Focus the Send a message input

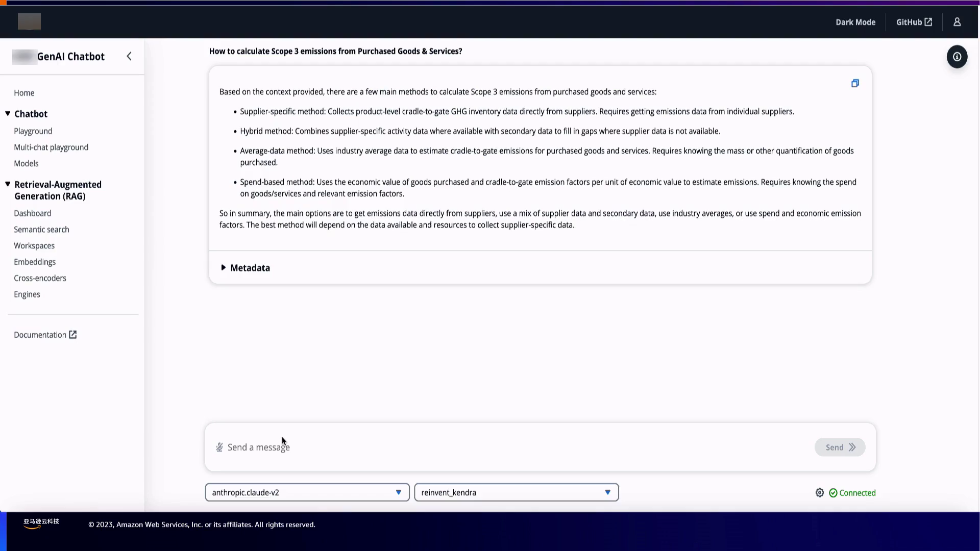pyautogui.click(x=510, y=447)
